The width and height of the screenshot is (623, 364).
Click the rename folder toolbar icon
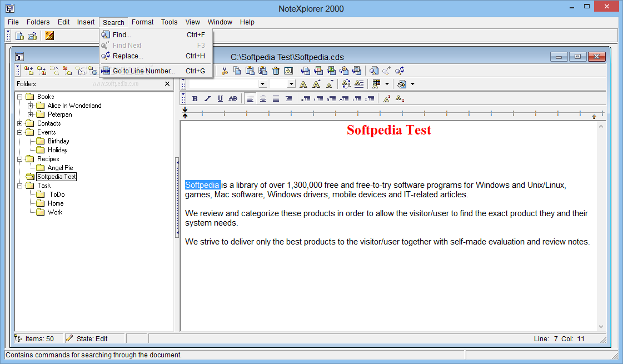tap(80, 71)
